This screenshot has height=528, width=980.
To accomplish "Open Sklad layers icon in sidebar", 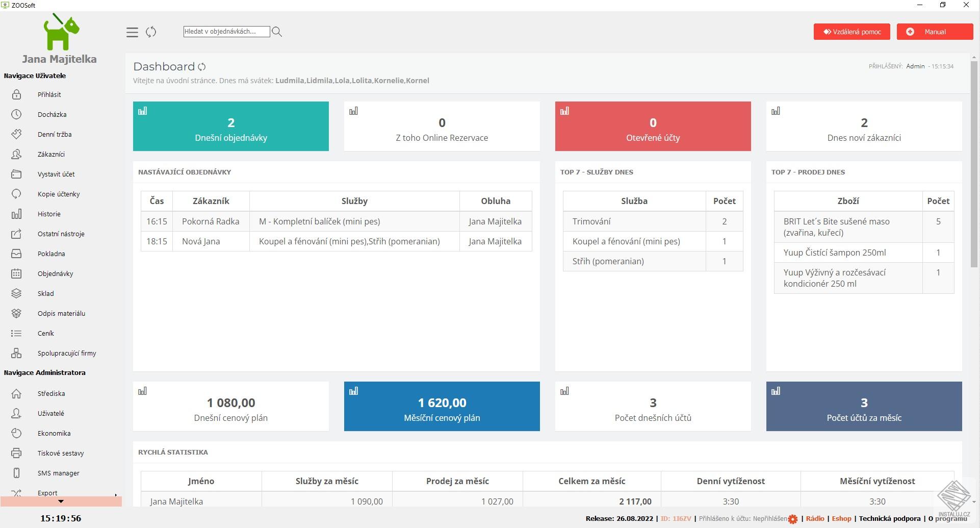I will click(x=16, y=293).
